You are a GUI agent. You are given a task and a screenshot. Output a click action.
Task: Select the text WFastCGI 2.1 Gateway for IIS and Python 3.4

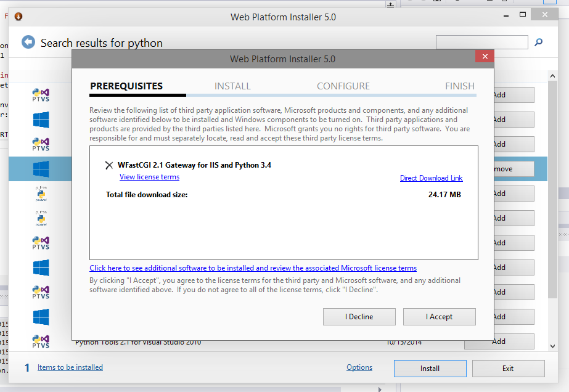point(195,165)
